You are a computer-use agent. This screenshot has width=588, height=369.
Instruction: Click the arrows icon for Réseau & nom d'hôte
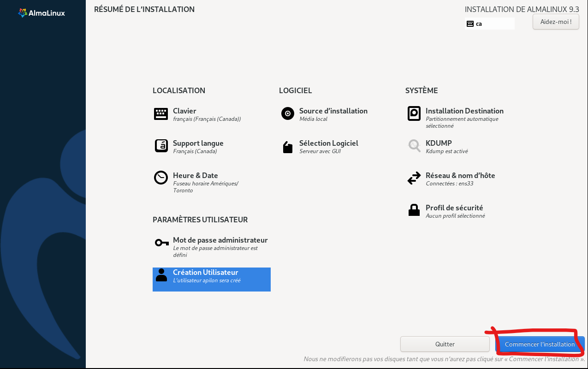[x=414, y=178]
